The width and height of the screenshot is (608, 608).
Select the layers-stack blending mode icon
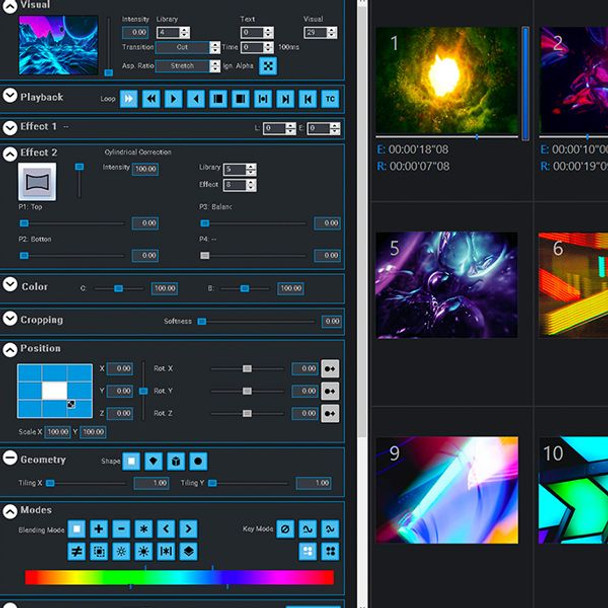188,551
